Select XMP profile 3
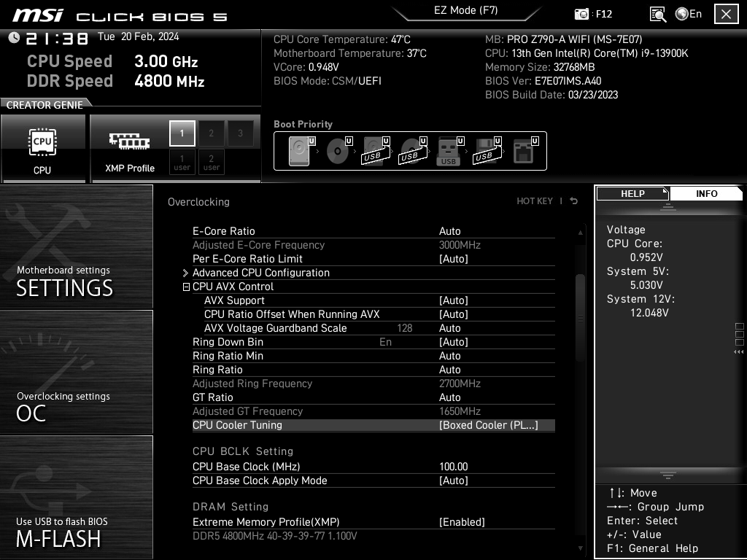The width and height of the screenshot is (747, 560). pos(241,133)
